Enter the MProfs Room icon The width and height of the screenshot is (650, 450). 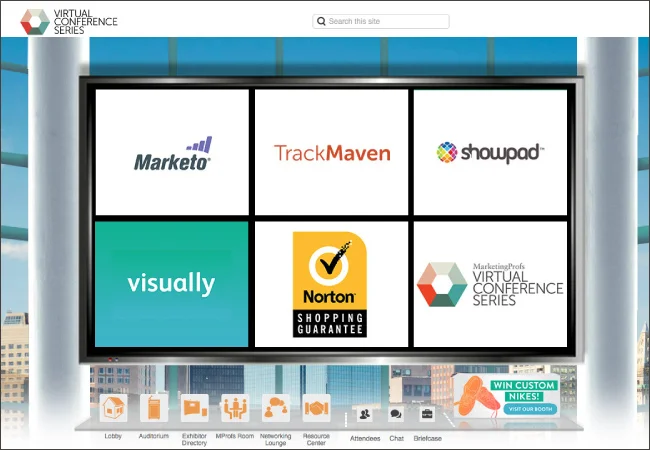(x=235, y=408)
